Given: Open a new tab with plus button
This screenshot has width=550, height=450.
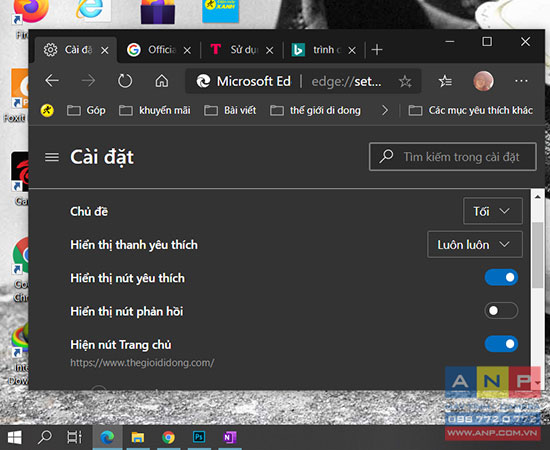Looking at the screenshot, I should pos(377,50).
